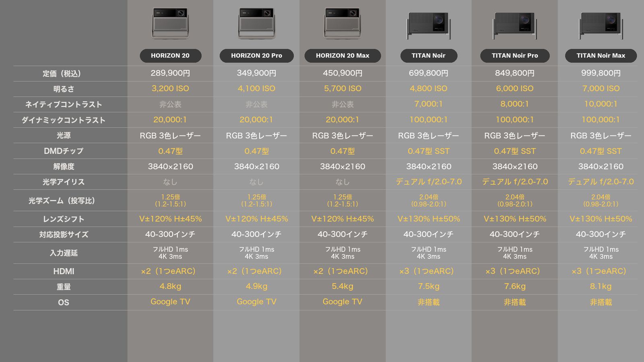This screenshot has height=362, width=644.
Task: Click the 450,900円 price
Action: tap(343, 73)
